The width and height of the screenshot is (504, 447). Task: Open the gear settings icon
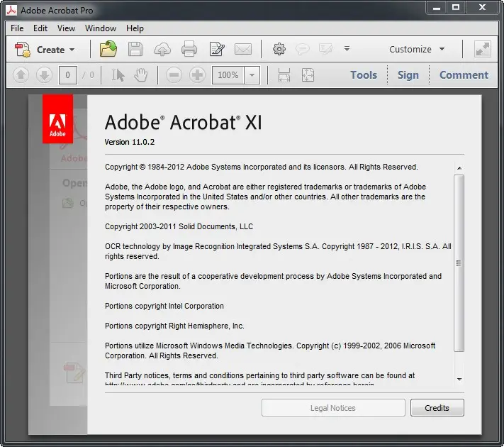[x=279, y=49]
